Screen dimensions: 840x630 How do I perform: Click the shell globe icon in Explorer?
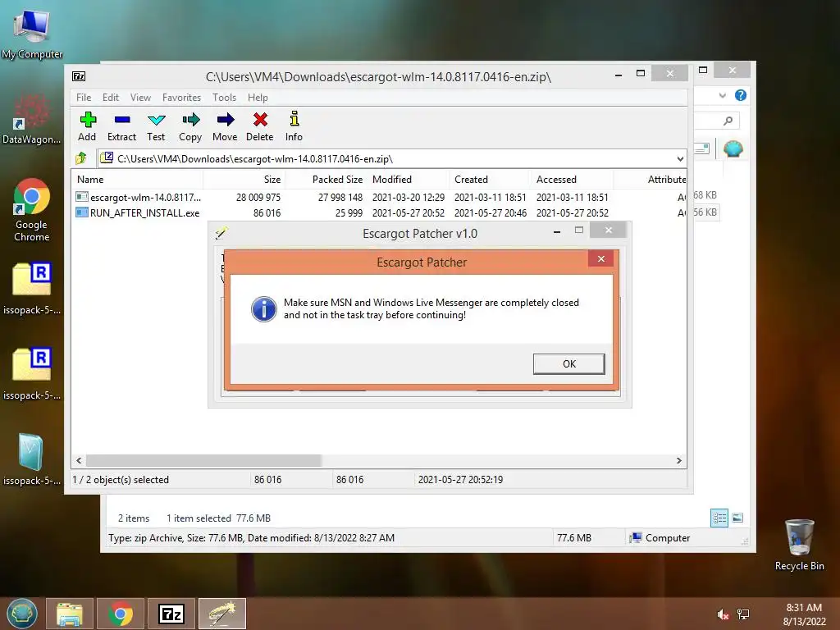tap(733, 148)
